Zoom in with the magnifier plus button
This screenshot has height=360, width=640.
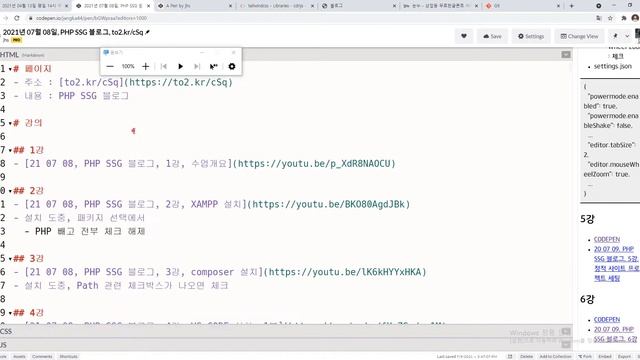(145, 67)
